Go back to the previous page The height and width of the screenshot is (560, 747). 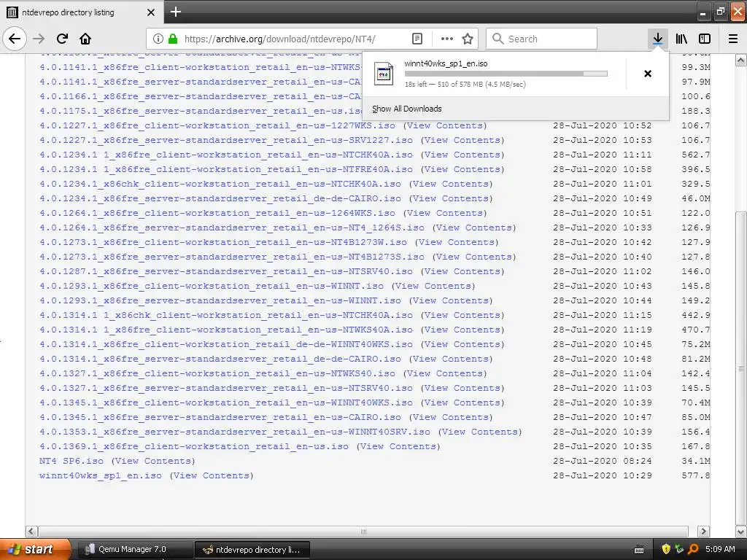(x=15, y=39)
